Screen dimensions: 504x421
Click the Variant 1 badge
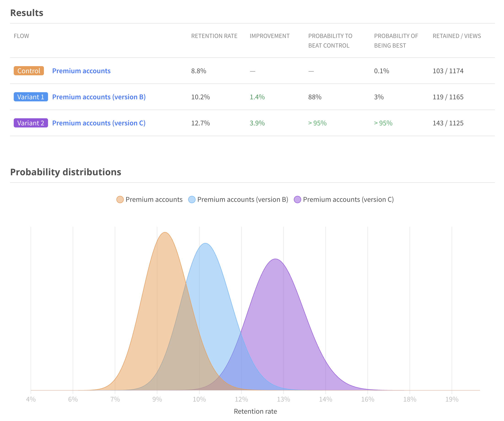point(31,97)
